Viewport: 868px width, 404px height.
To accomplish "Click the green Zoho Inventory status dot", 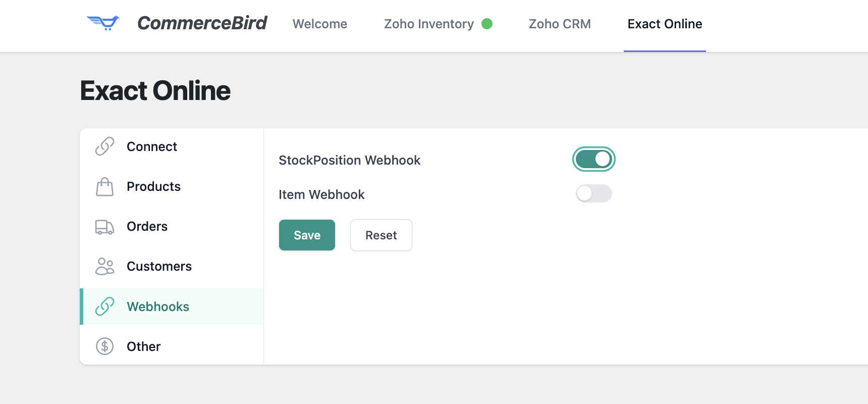I will point(487,24).
